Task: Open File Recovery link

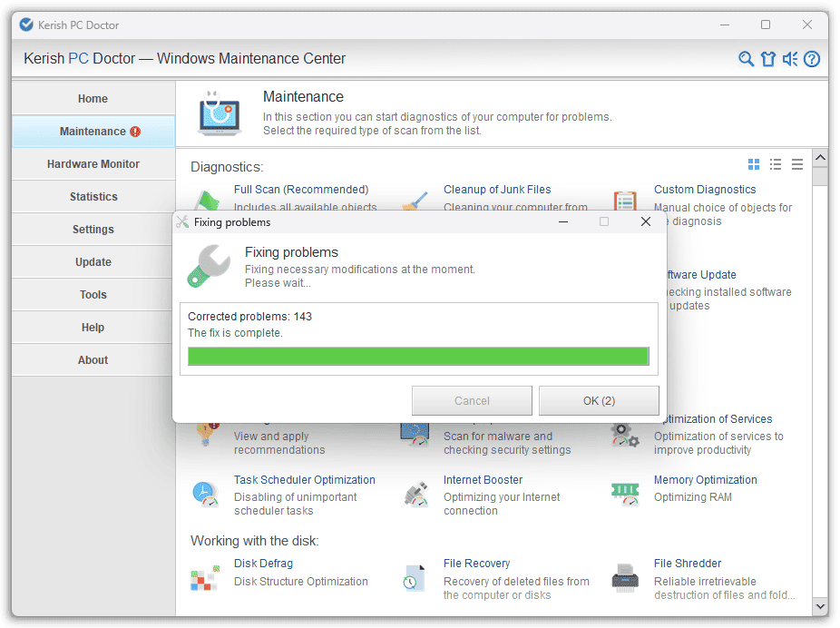Action: point(477,564)
